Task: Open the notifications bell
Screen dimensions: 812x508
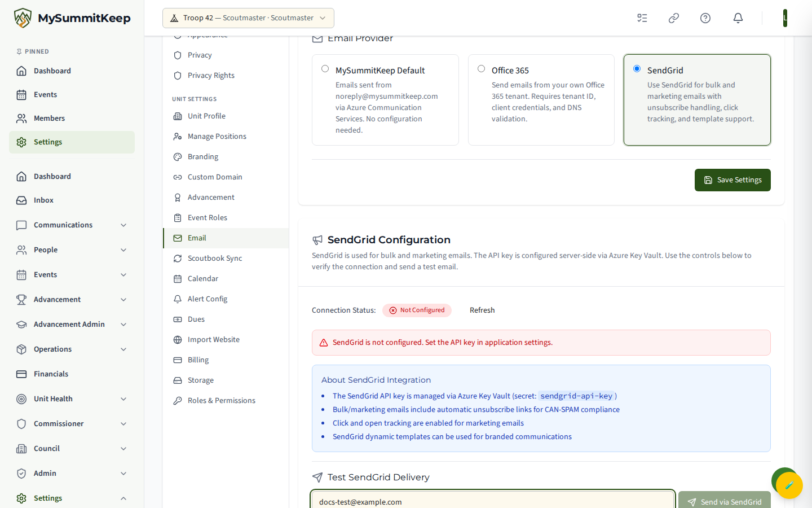Action: (738, 18)
